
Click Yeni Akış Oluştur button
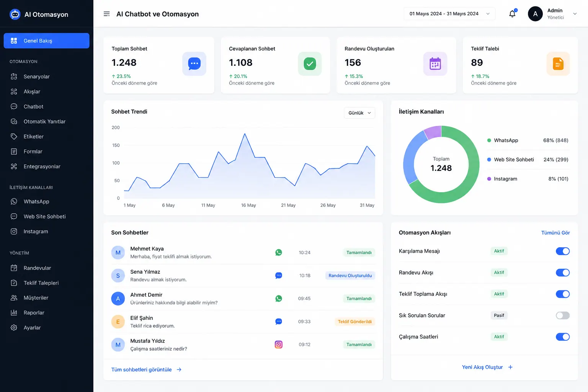[x=487, y=367]
